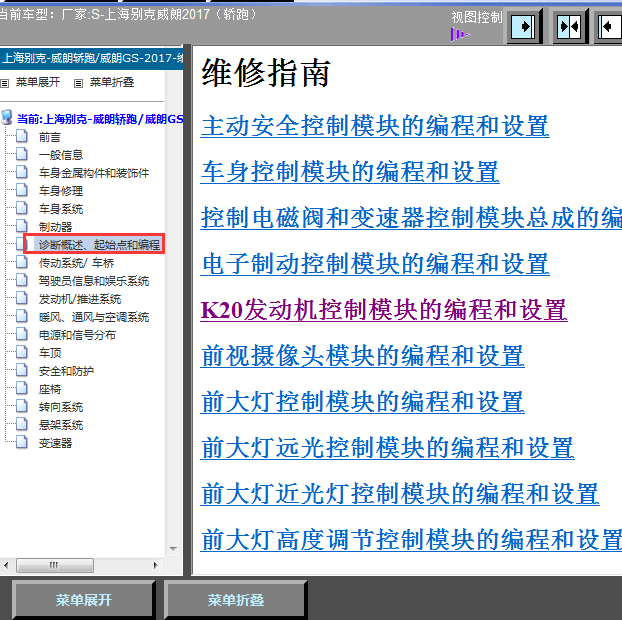Click the page icon next to 一般信息
Screen dimensions: 622x620
[x=22, y=154]
